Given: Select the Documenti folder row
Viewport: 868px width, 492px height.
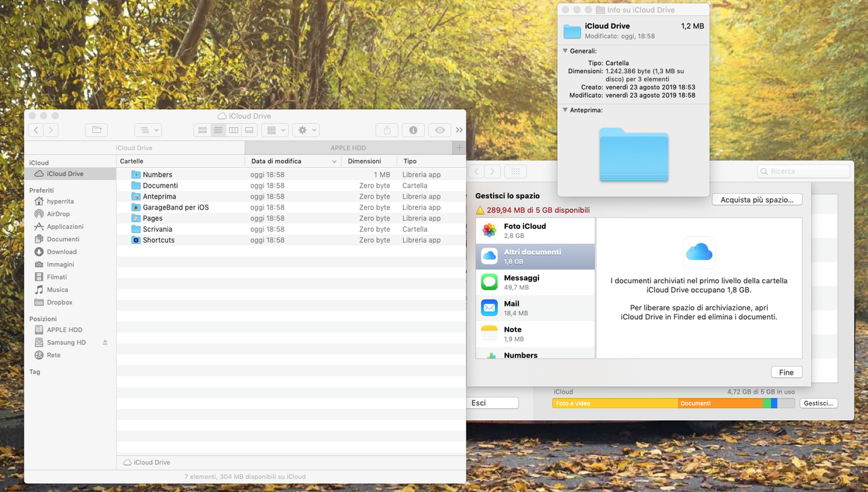Looking at the screenshot, I should click(x=291, y=186).
